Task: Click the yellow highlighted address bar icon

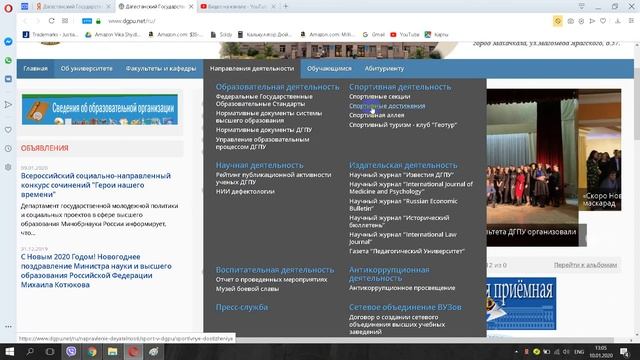Action: (558, 21)
